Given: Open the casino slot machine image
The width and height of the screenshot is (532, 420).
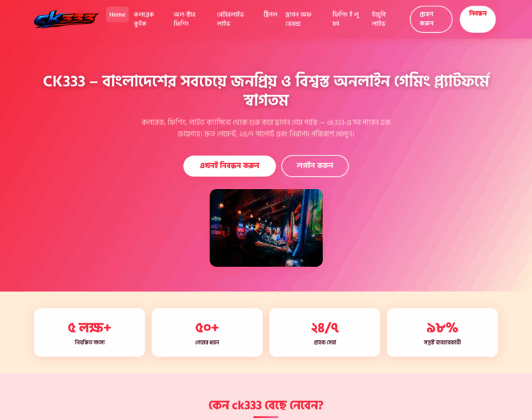Looking at the screenshot, I should (x=266, y=227).
